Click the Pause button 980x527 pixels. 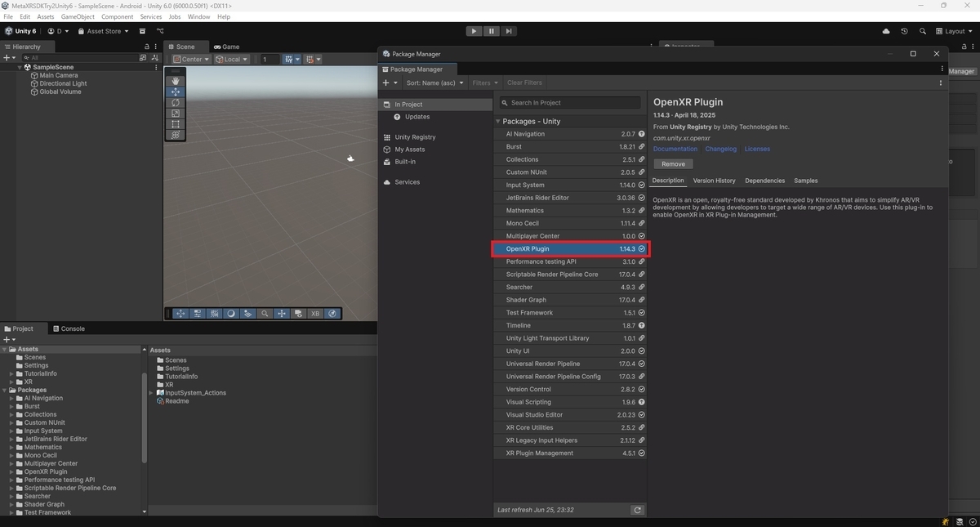tap(491, 31)
